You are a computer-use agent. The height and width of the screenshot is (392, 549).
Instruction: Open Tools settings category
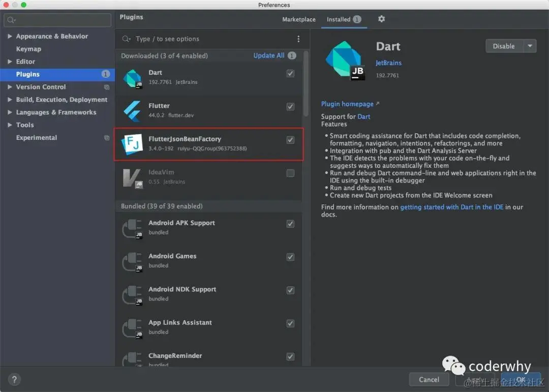coord(25,125)
